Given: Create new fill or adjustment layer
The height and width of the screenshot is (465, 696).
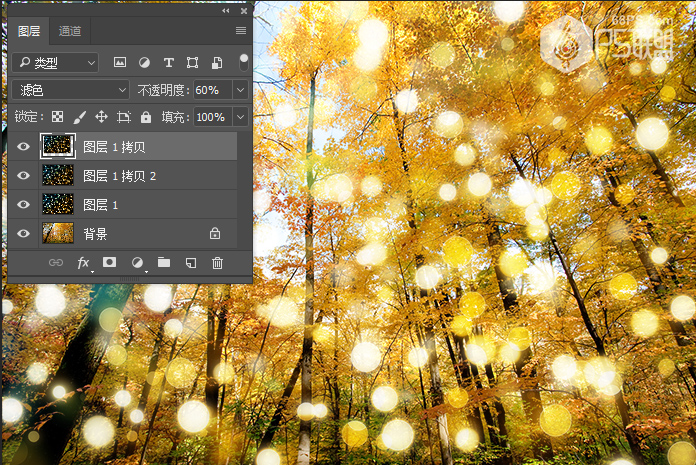Looking at the screenshot, I should [x=138, y=263].
